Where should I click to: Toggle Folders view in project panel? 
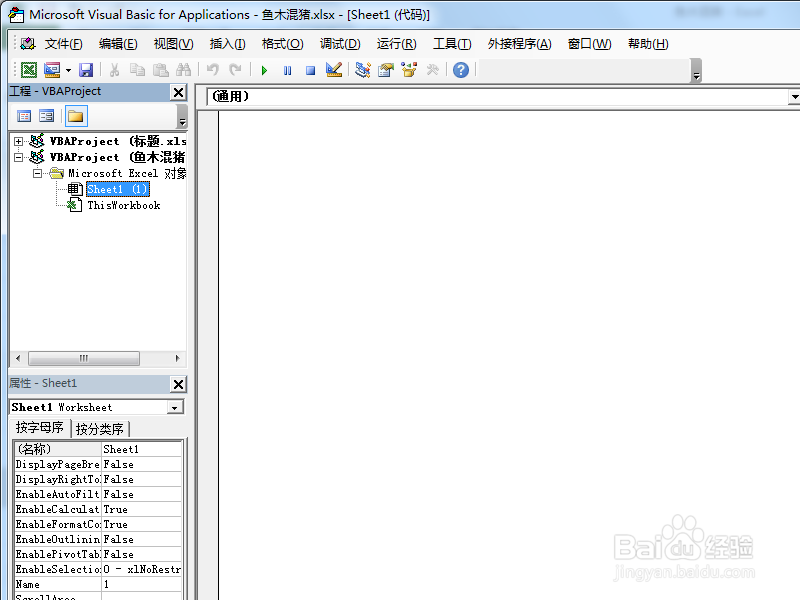pyautogui.click(x=76, y=116)
